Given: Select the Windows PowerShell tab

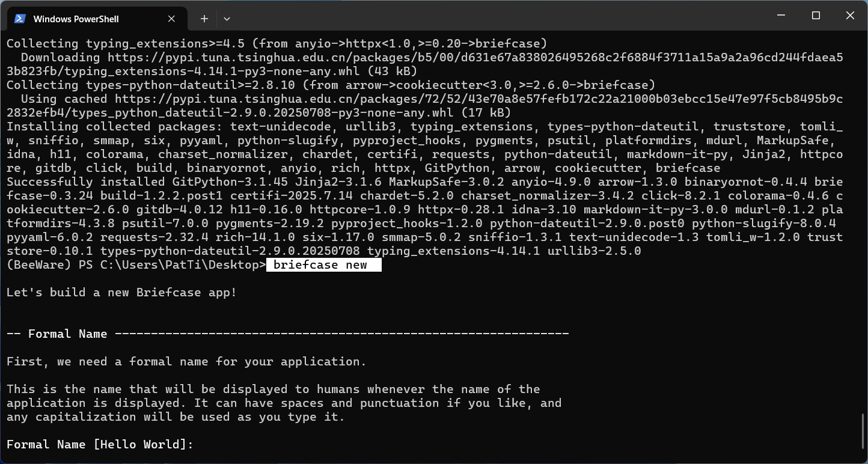Looking at the screenshot, I should [96, 19].
